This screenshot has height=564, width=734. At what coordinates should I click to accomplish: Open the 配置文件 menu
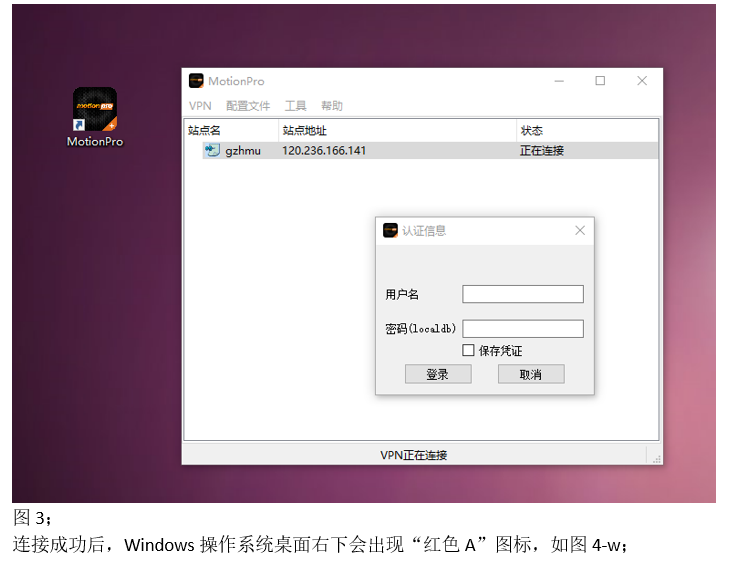click(248, 106)
